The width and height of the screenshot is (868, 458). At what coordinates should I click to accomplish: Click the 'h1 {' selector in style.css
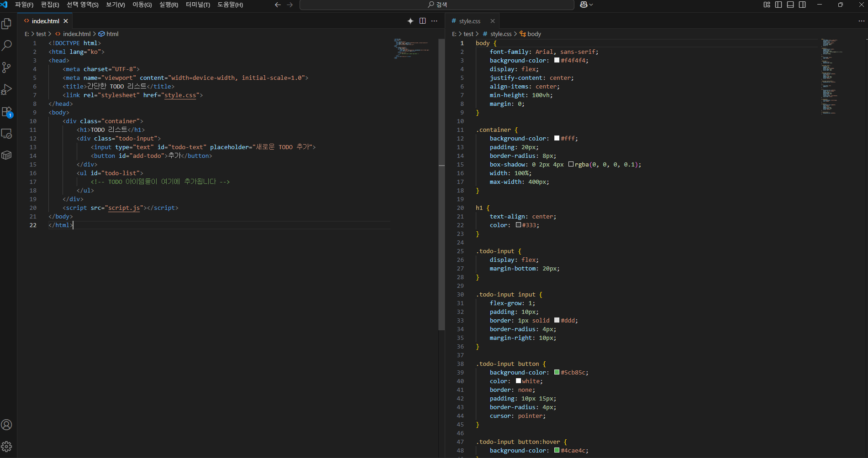coord(483,208)
